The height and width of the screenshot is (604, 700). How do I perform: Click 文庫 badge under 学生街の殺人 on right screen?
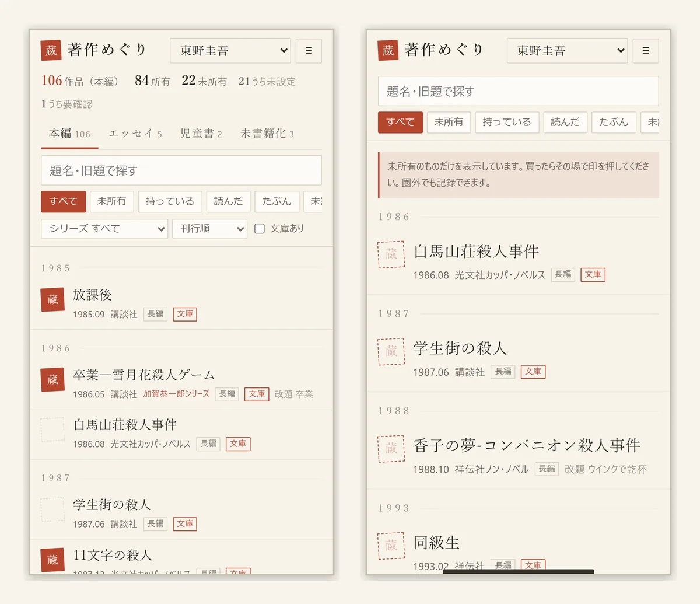(x=533, y=372)
